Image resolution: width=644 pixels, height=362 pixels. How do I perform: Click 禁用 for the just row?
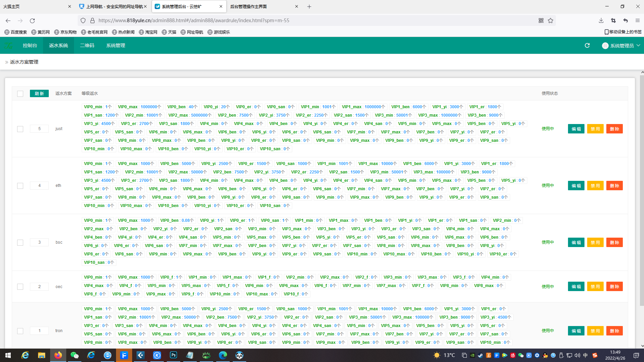595,129
